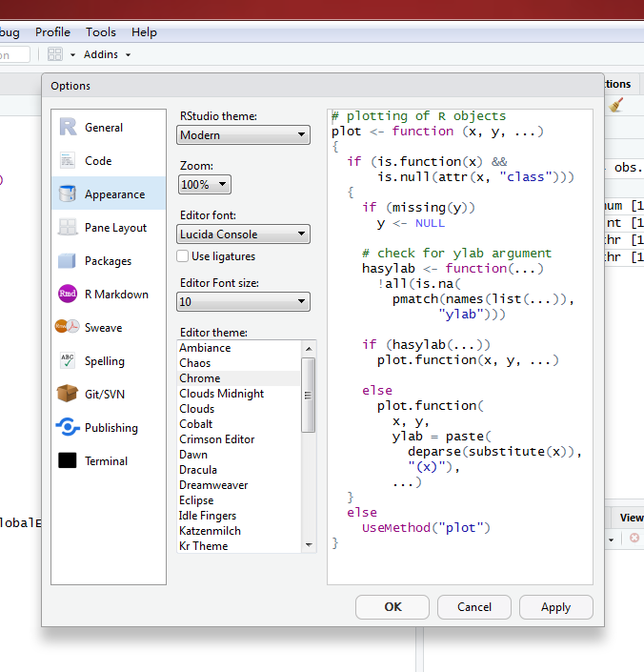Open the Help menu
Viewport: 644px width, 672px height.
(x=144, y=32)
